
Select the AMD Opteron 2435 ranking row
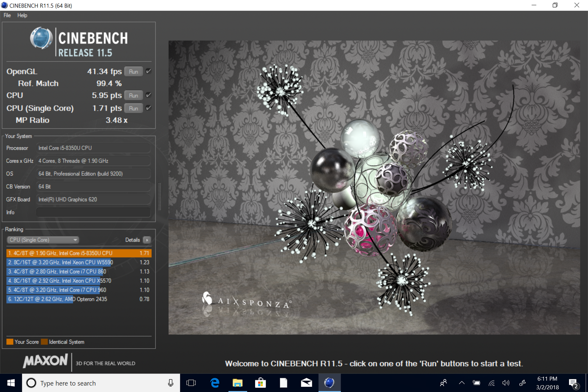point(79,299)
